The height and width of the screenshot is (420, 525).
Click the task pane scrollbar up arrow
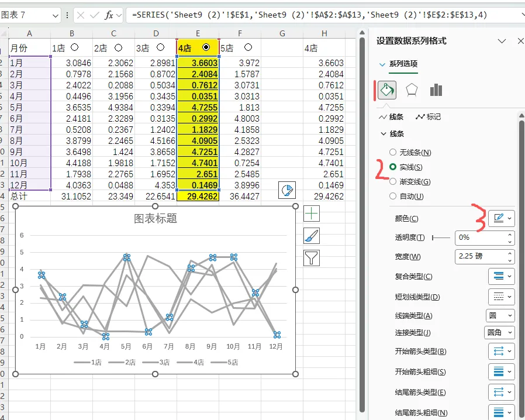point(521,116)
